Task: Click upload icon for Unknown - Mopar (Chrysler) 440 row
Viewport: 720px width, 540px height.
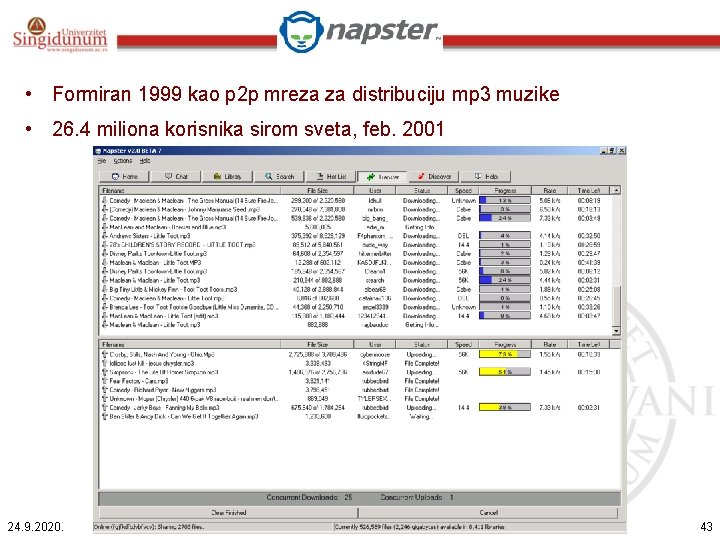Action: tap(105, 399)
